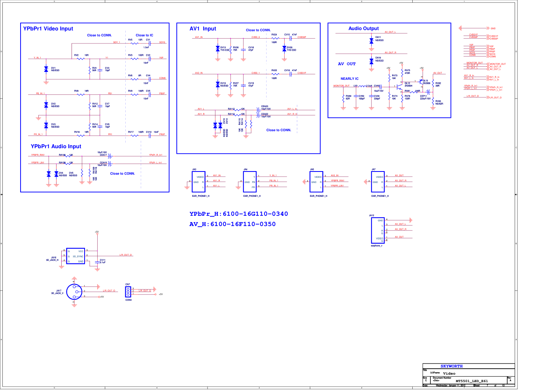This screenshot has height=392, width=555.
Task: Select the JA16 3D_SYNC jack block
Action: (x=76, y=256)
